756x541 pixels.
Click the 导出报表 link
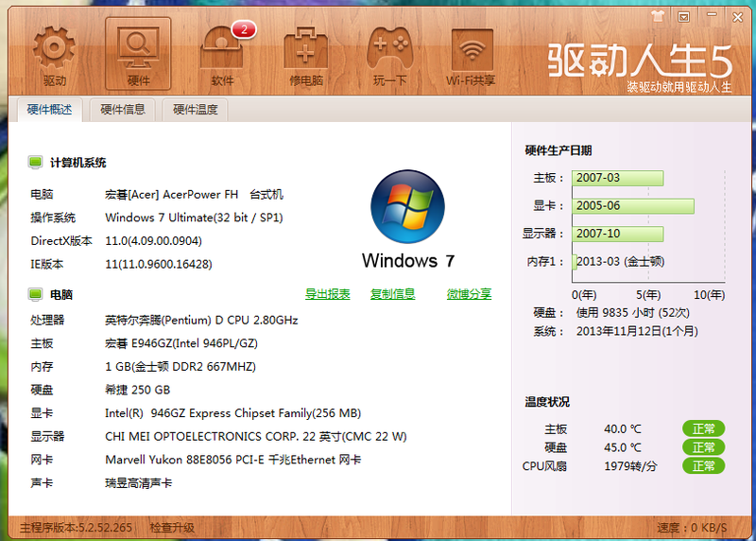327,294
